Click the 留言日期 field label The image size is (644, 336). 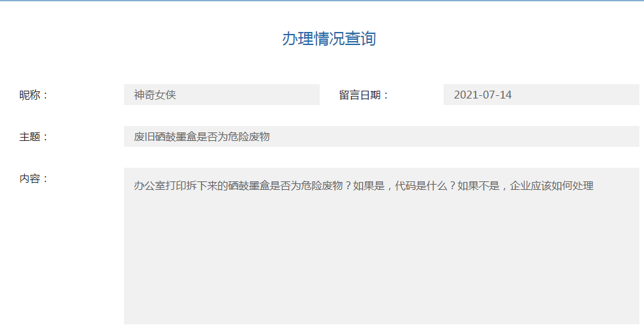(x=363, y=95)
